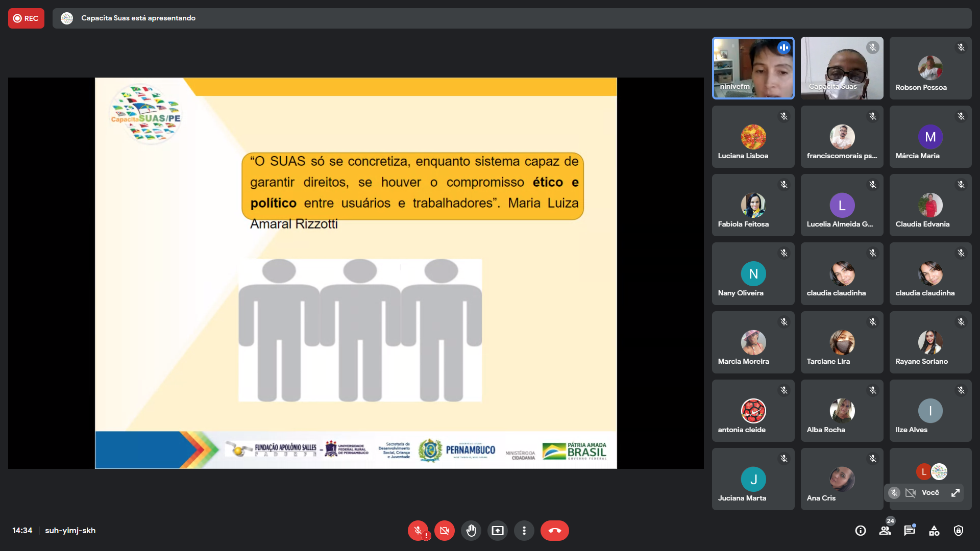
Task: Open the three-dot more options menu
Action: point(524,531)
